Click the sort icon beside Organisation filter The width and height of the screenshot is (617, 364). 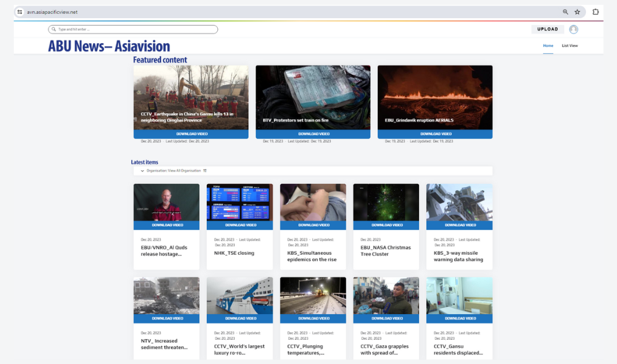205,171
